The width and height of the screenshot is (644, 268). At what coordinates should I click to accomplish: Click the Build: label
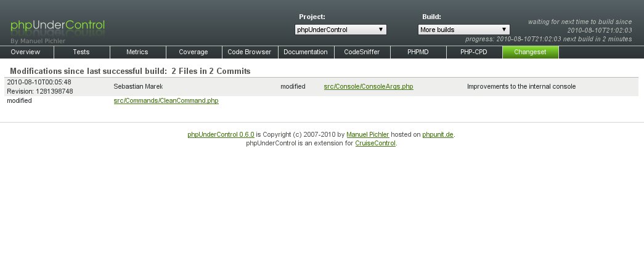tap(431, 17)
